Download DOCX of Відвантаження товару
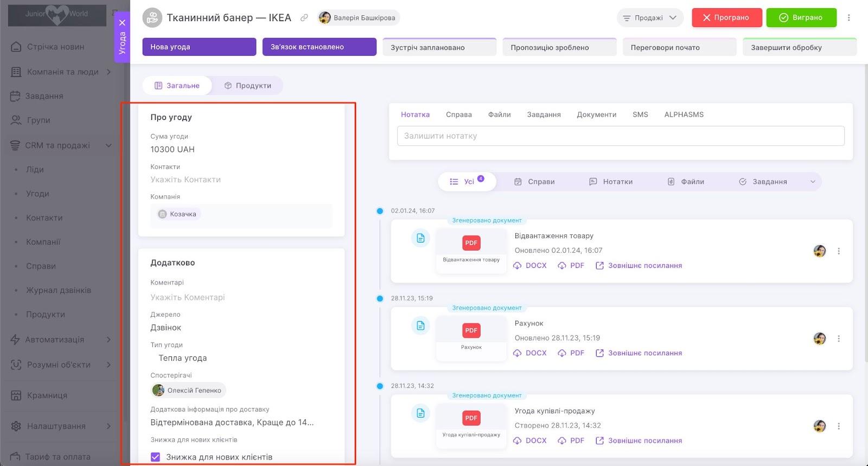 click(530, 266)
